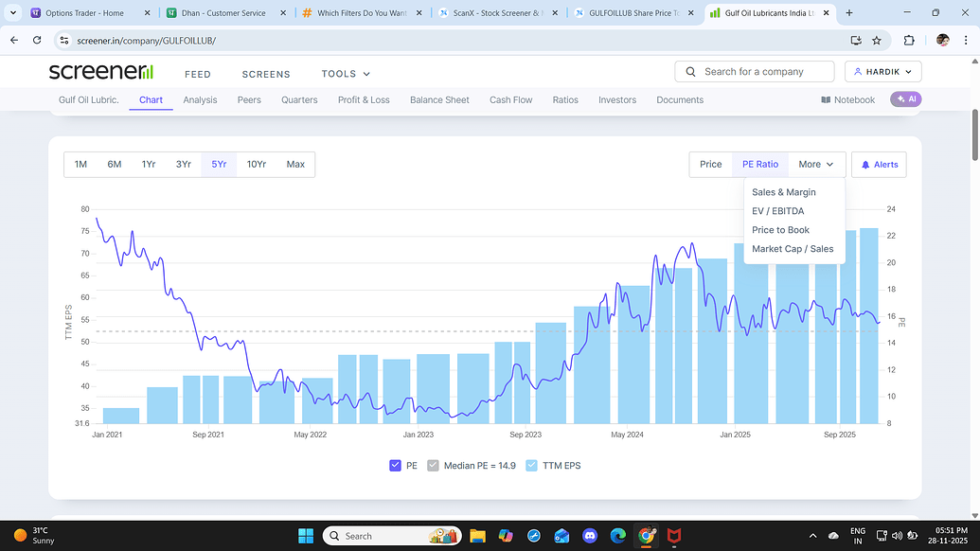
Task: Switch to the Balance Sheet tab
Action: (439, 99)
